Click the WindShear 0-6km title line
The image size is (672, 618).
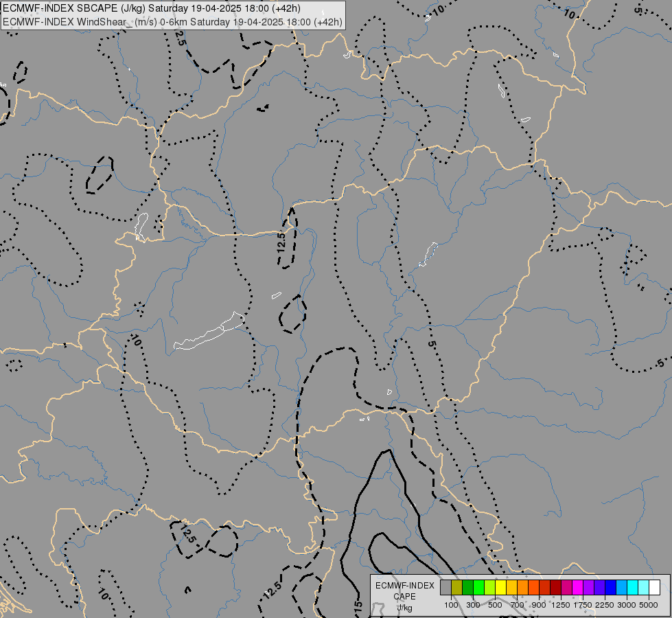coord(173,22)
